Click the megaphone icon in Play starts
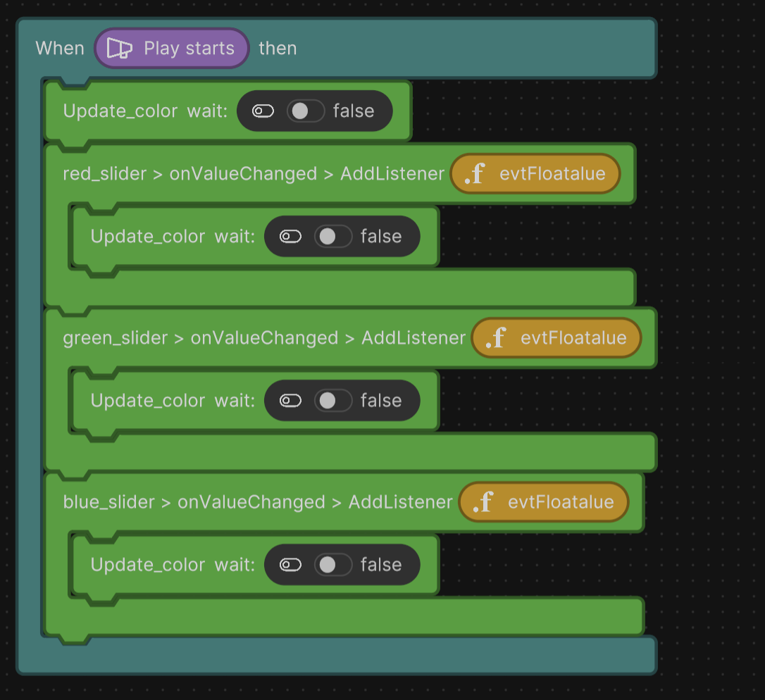The height and width of the screenshot is (700, 765). coord(120,48)
